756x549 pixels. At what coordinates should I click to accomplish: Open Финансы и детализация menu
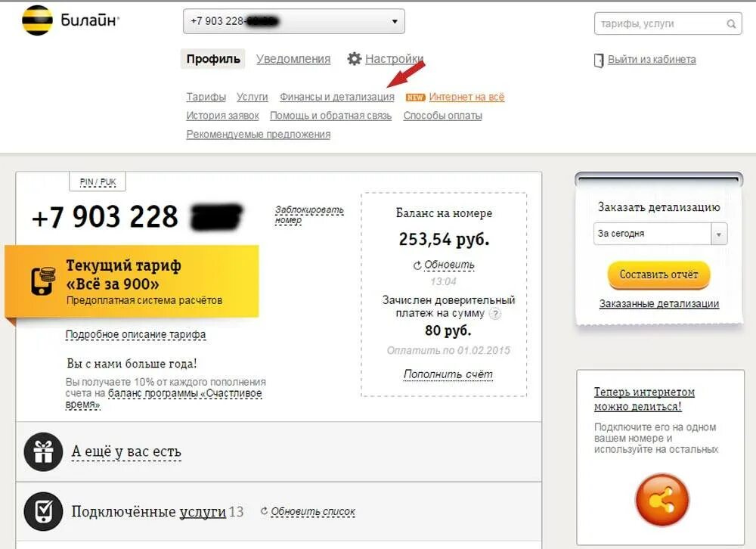coord(337,97)
